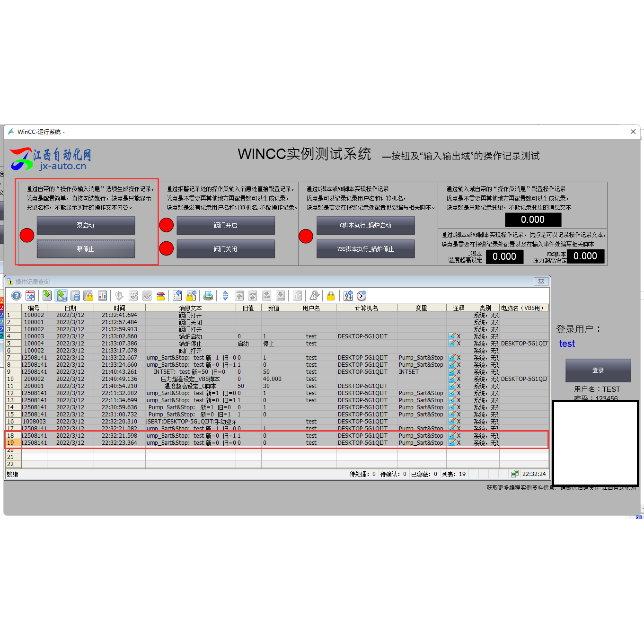Click the 列表: 19 status bar entry
Screen dimensions: 644x644
click(454, 474)
